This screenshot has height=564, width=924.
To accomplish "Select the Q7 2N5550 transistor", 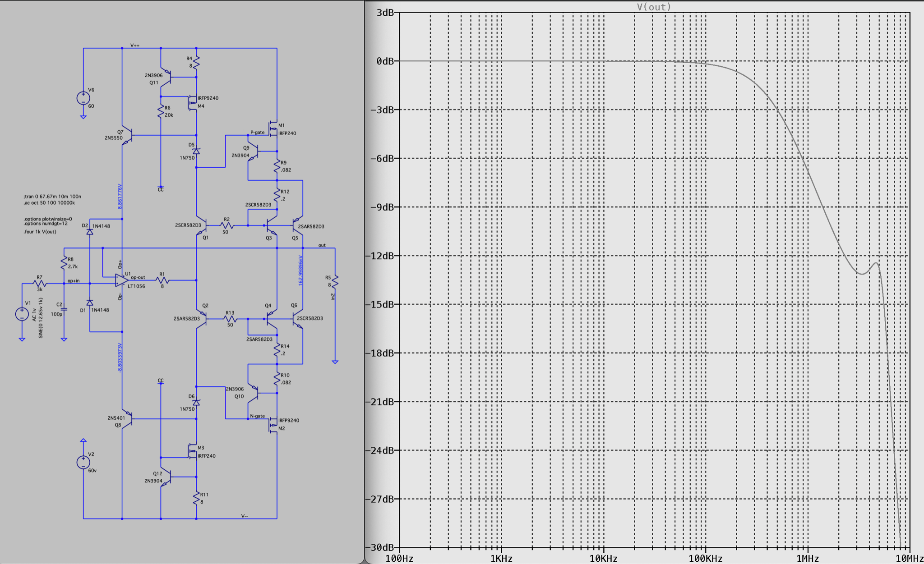I will click(127, 135).
